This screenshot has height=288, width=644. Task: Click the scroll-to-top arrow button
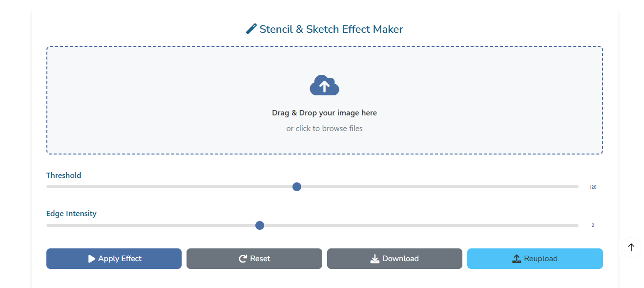(x=631, y=247)
